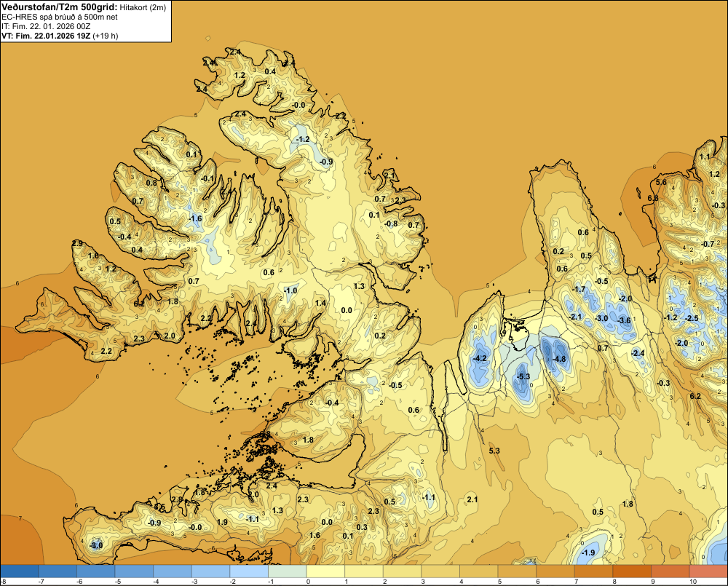Select the -5.3 temperature label
728x586 pixels.
pos(523,376)
